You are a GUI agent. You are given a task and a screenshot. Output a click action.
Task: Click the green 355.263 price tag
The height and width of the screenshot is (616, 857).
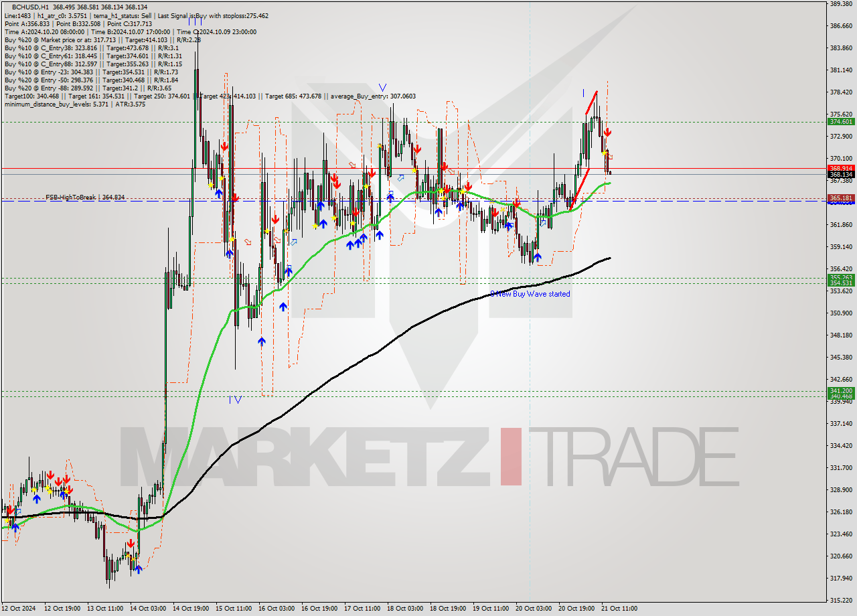[x=841, y=277]
